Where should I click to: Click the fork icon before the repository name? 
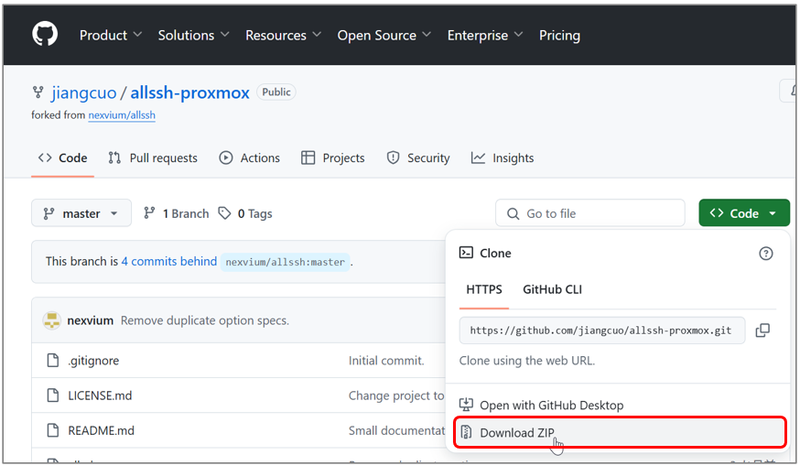[x=38, y=92]
